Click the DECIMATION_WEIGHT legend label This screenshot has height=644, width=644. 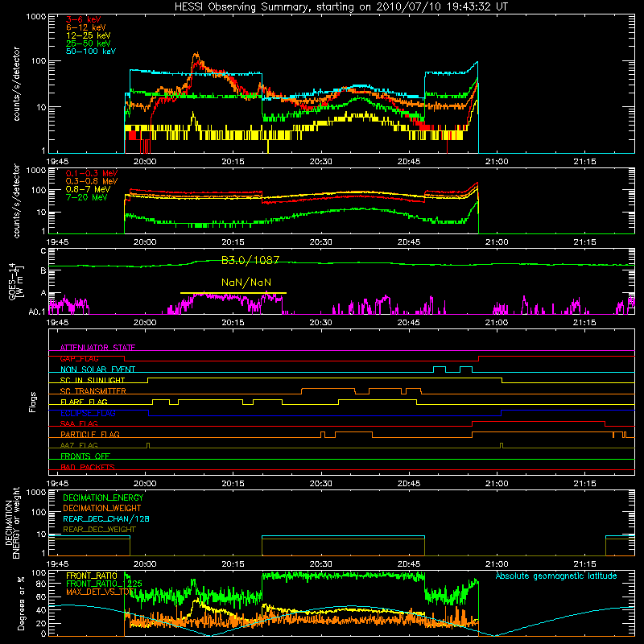coord(102,508)
